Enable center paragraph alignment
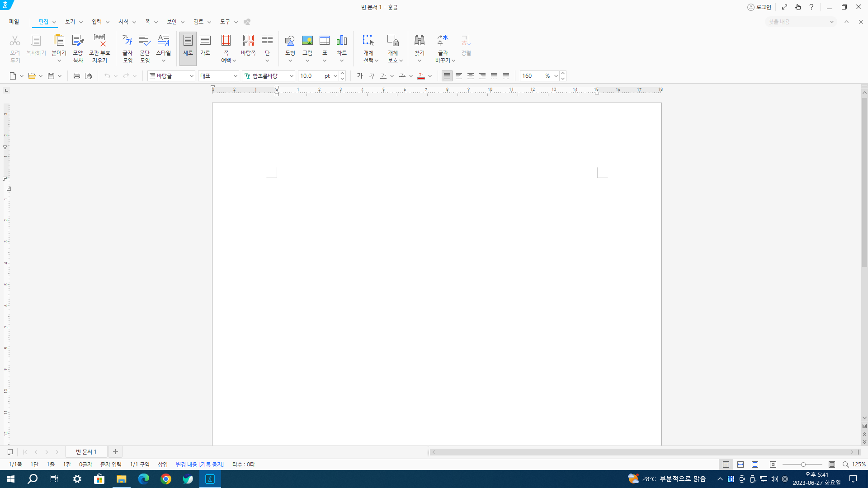Image resolution: width=868 pixels, height=488 pixels. pyautogui.click(x=471, y=76)
